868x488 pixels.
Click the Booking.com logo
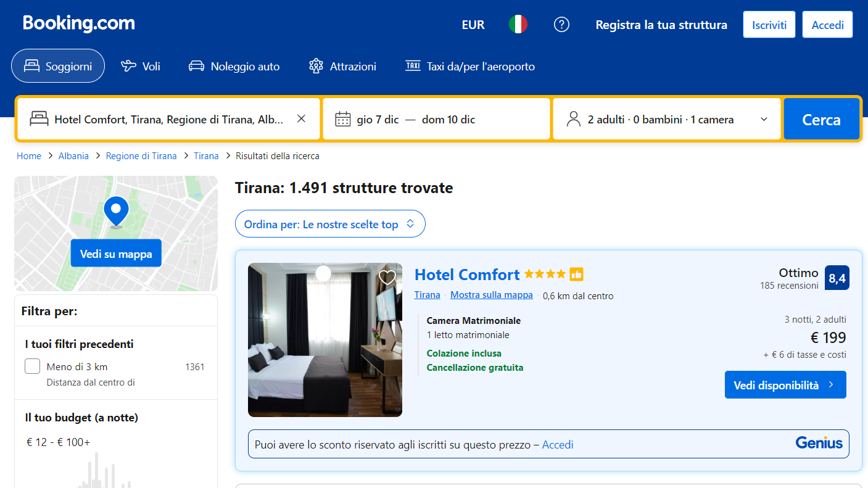tap(79, 24)
